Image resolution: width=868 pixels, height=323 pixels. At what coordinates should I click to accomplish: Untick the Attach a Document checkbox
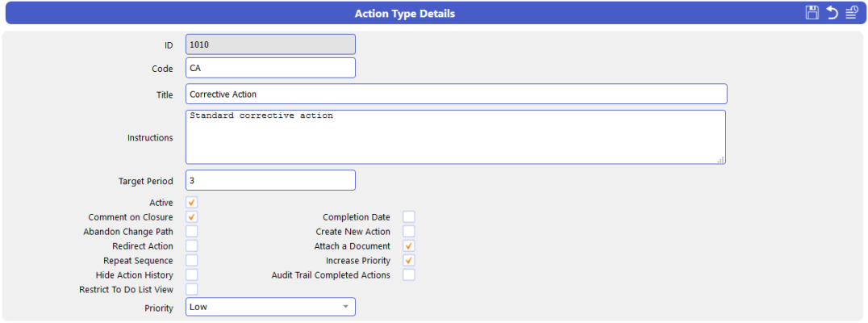(409, 246)
